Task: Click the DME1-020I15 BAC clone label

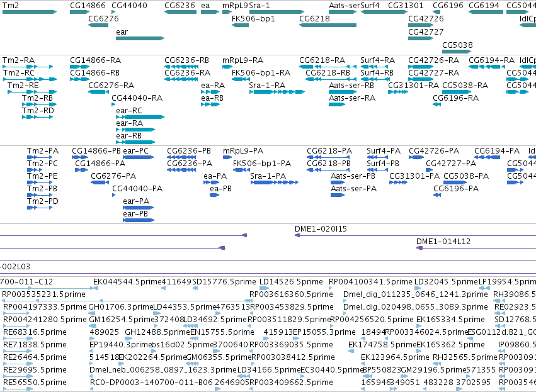Action: coord(321,229)
